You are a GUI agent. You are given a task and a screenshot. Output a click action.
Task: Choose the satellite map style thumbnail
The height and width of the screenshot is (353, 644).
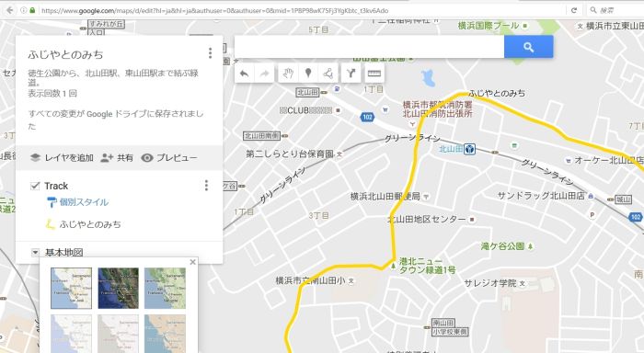pos(119,288)
